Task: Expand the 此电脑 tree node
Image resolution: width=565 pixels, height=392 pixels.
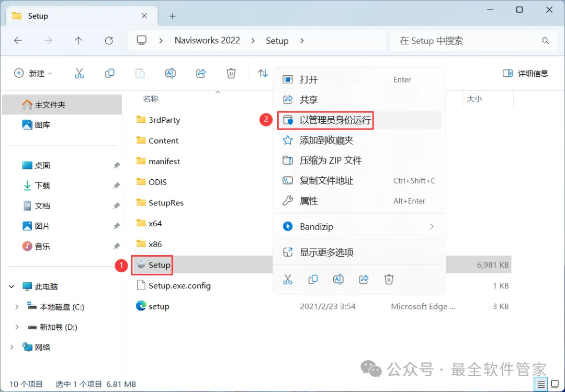Action: click(x=12, y=286)
